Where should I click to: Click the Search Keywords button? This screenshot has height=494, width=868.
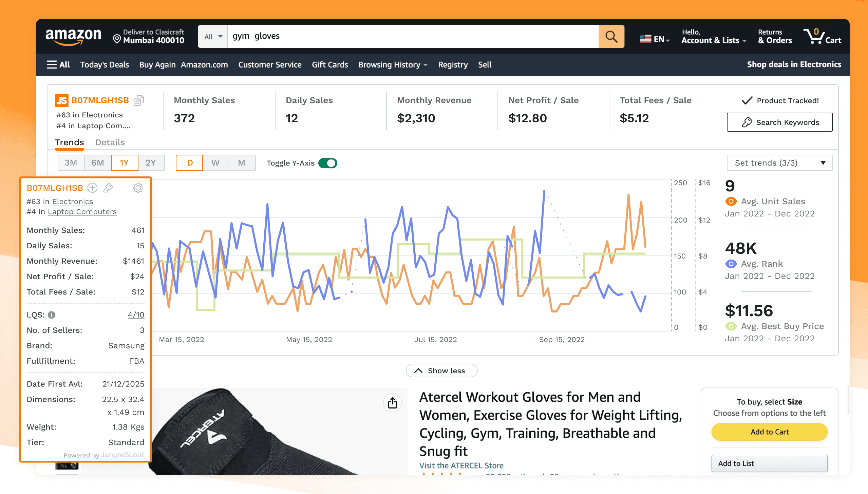(779, 122)
